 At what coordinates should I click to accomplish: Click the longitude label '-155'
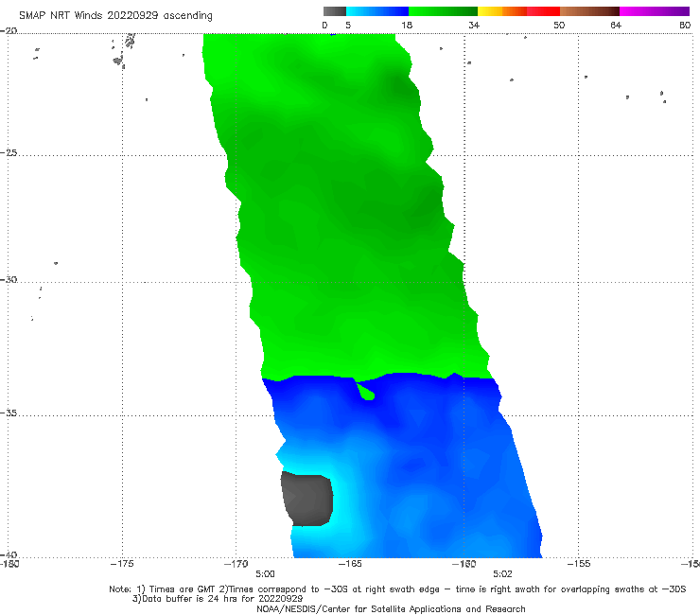[x=579, y=564]
